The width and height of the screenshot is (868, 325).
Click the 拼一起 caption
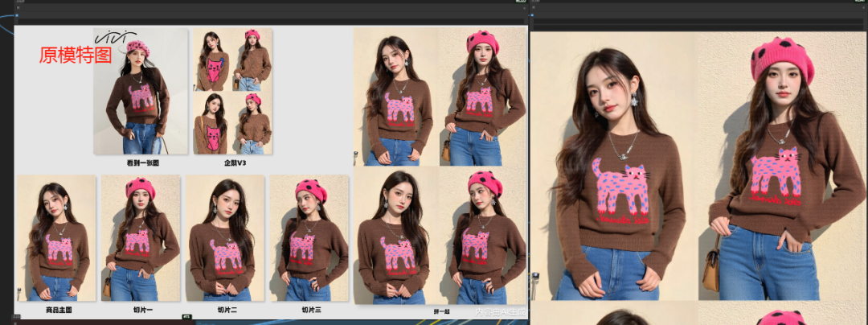click(442, 311)
